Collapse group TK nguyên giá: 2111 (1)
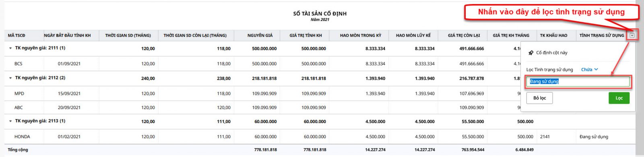The height and width of the screenshot is (157, 644). 10,48
